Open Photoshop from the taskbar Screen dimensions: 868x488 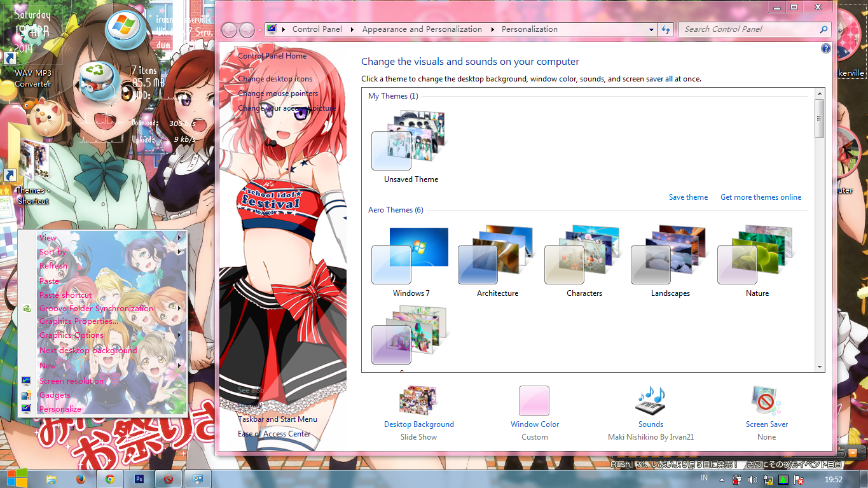point(139,479)
